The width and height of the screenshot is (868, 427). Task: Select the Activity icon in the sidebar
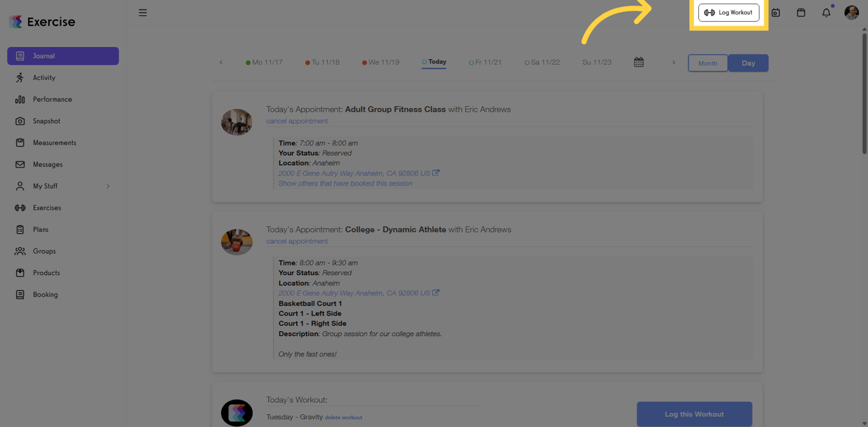pos(20,78)
